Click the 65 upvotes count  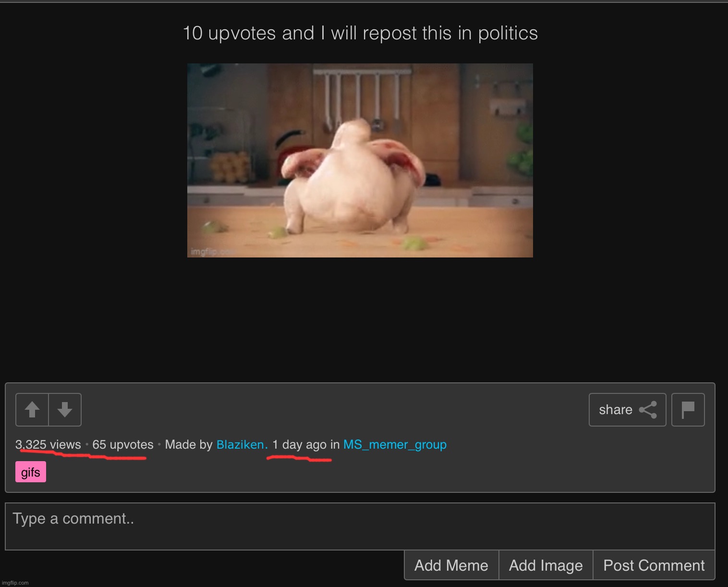pos(122,445)
